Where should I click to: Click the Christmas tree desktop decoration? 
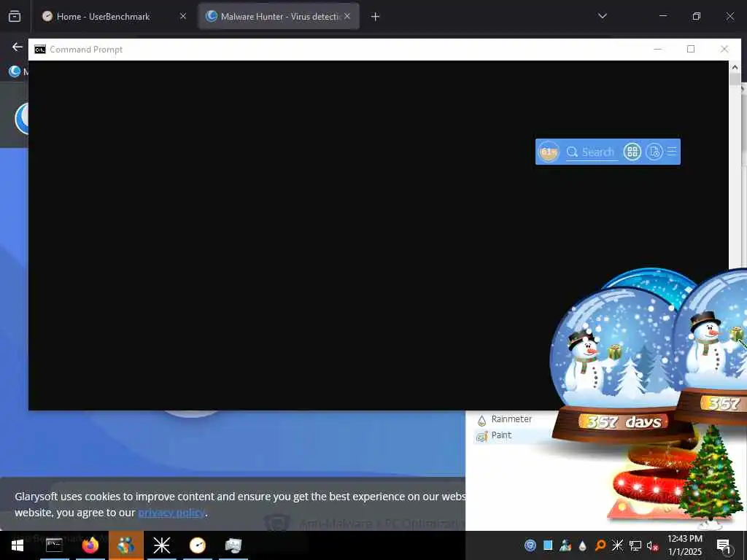[x=710, y=478]
